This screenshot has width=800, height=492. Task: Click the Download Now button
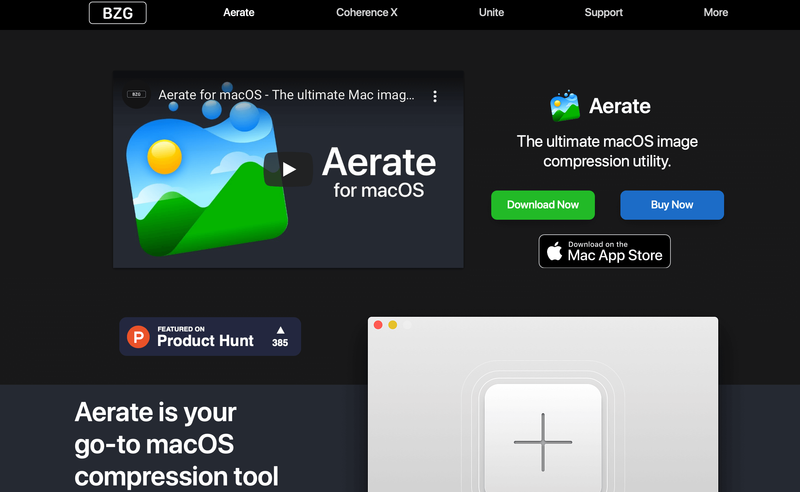543,205
